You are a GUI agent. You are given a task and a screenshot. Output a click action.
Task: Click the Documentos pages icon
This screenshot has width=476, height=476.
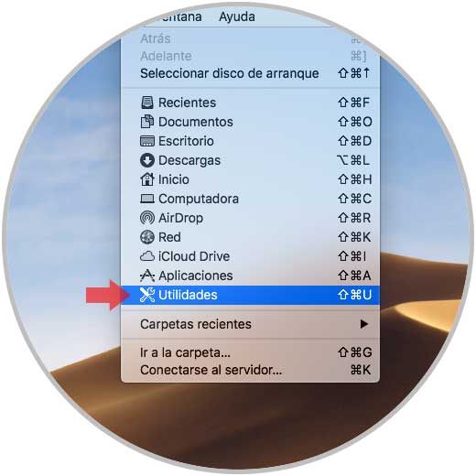click(147, 122)
